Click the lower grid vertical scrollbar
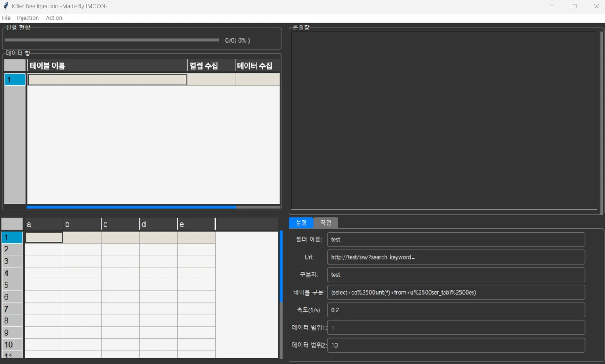 click(x=281, y=294)
